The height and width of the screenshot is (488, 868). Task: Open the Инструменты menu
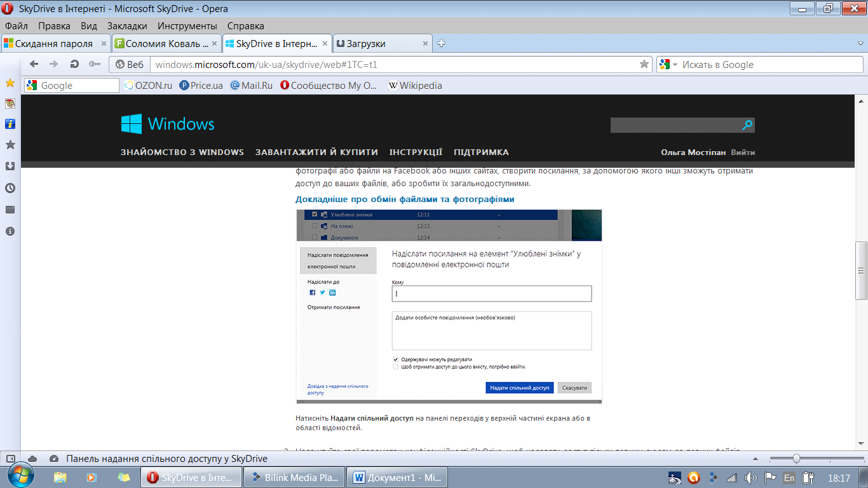tap(187, 26)
